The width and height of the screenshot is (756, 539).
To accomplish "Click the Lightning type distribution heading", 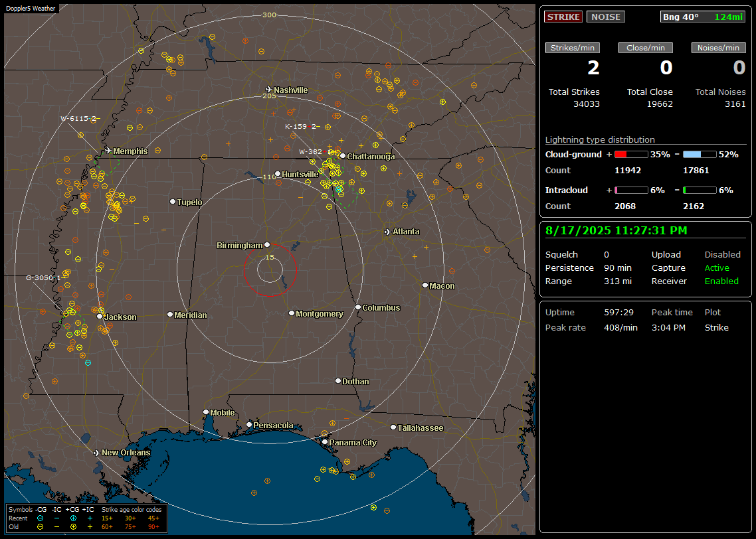I will [600, 139].
